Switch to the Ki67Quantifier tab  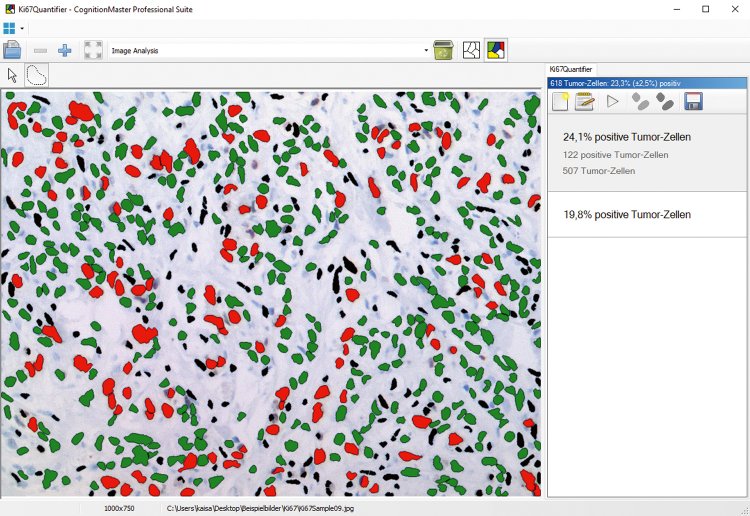tap(571, 69)
